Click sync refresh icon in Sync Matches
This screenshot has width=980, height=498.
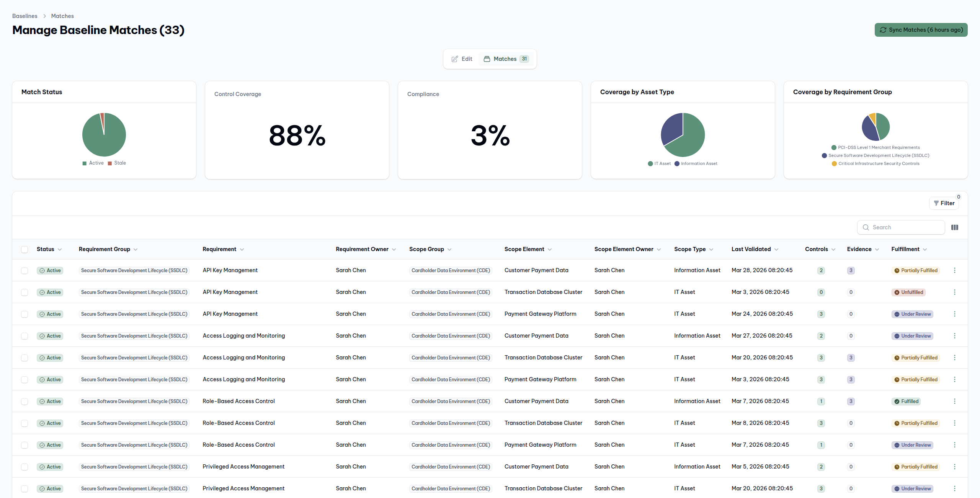coord(883,30)
